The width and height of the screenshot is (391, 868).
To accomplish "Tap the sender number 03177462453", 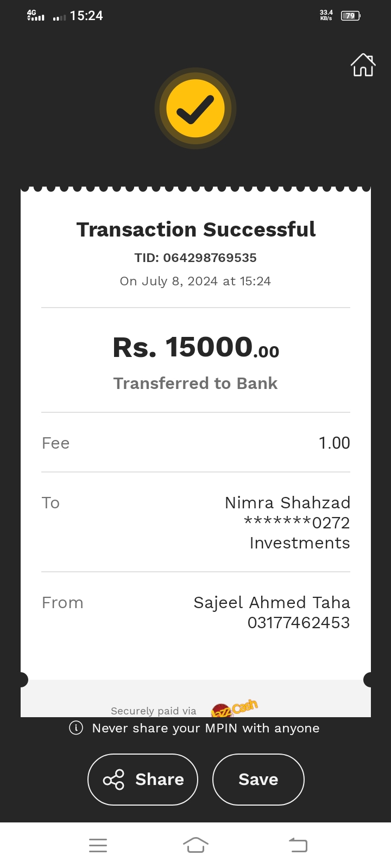I will point(299,623).
